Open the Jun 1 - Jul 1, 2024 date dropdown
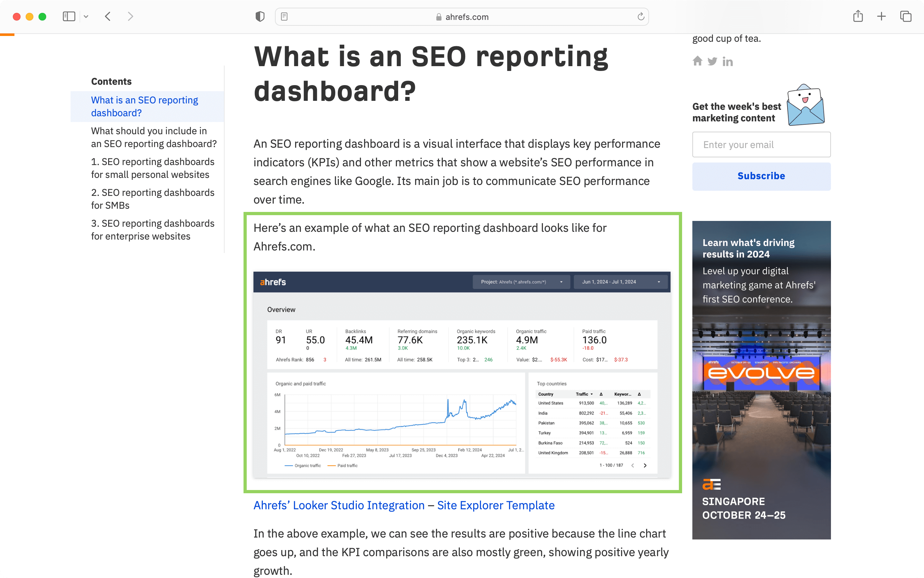924x578 pixels. tap(621, 282)
